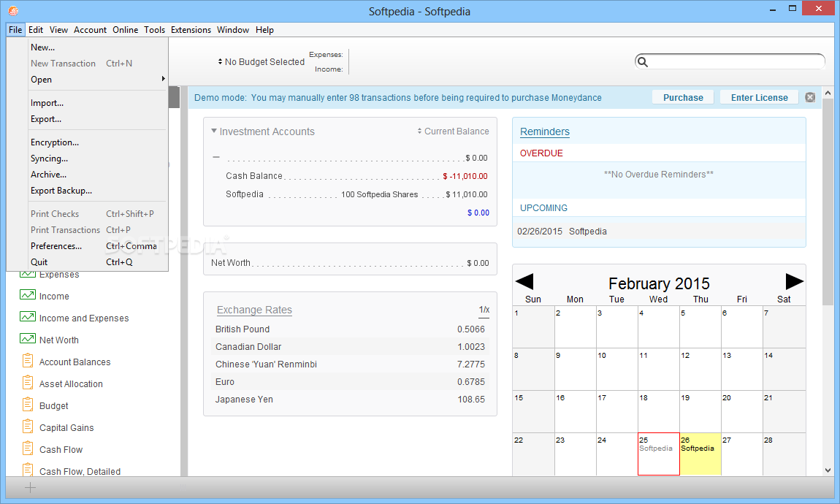Go to next month with right arrow
This screenshot has height=504, width=840.
point(794,282)
